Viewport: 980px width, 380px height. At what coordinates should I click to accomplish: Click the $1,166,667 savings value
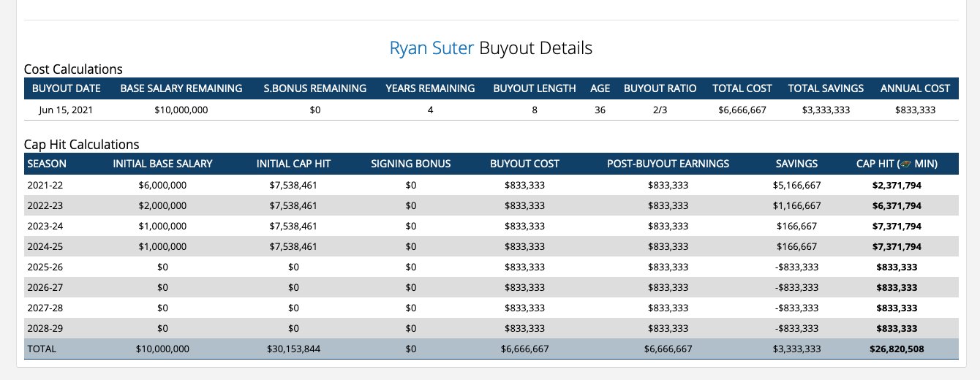click(796, 205)
